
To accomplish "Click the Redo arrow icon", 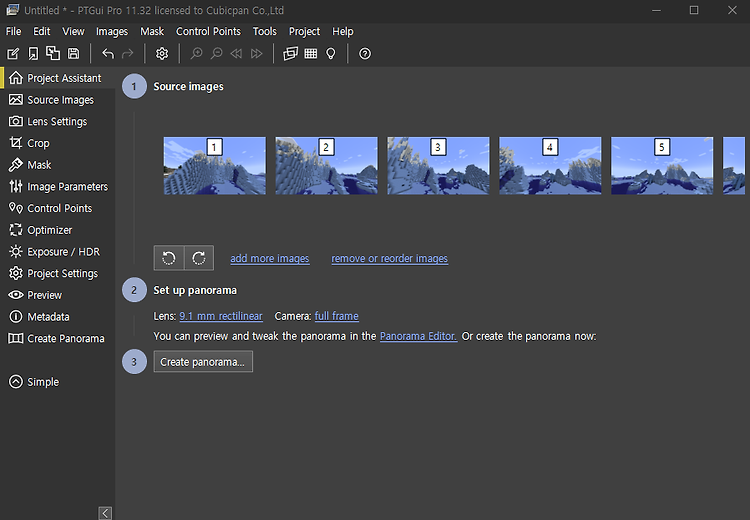I will coord(128,54).
